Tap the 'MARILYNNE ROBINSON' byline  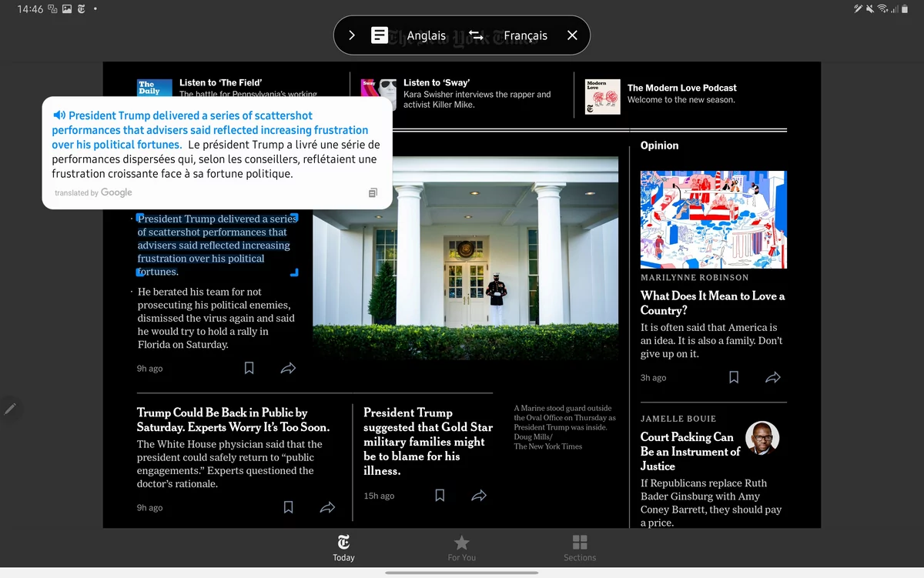(x=695, y=277)
